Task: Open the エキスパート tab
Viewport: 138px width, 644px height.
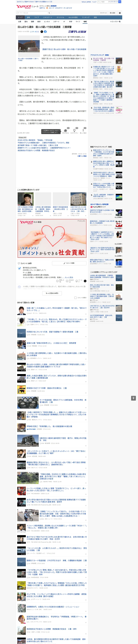Action: (48, 17)
